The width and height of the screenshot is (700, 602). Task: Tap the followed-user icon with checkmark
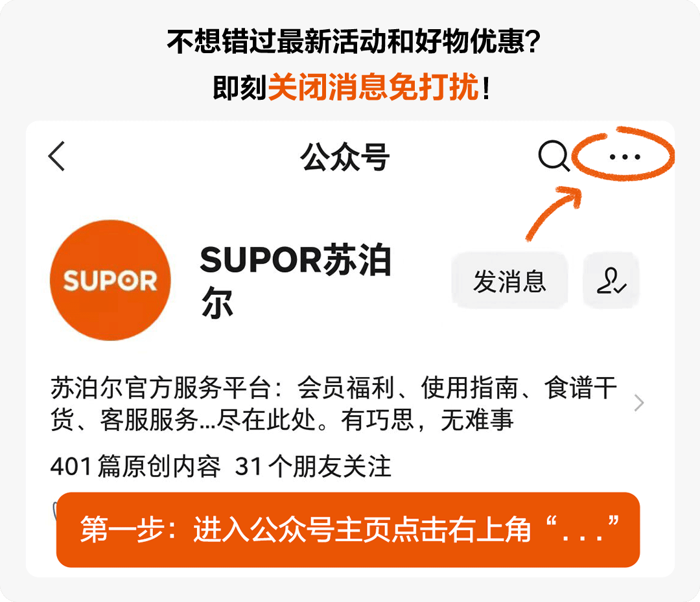[611, 281]
